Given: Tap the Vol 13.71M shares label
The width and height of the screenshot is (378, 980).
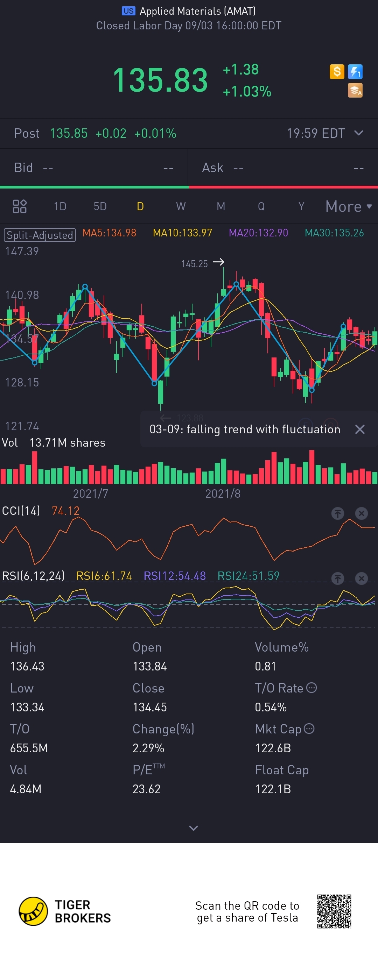Looking at the screenshot, I should (x=54, y=442).
